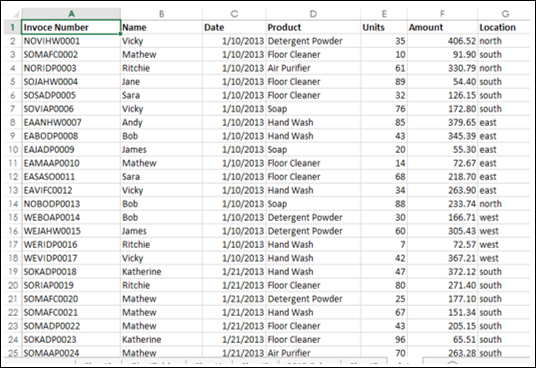Select amount cell 406.52

pos(442,41)
